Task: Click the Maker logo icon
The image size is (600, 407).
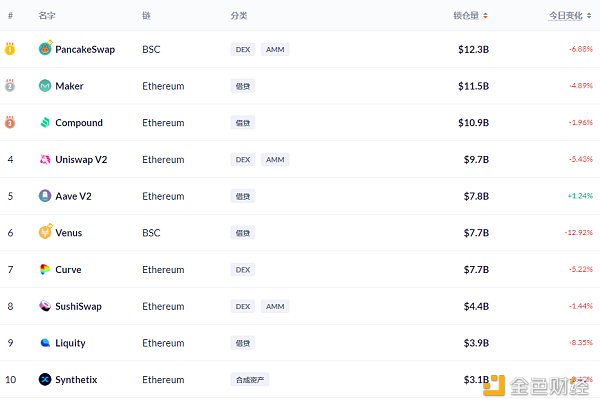Action: [x=45, y=86]
